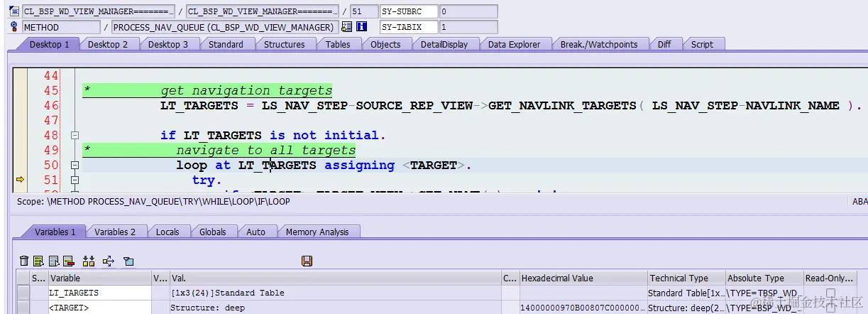Click the METHOD event type field
Image resolution: width=868 pixels, height=314 pixels.
[61, 27]
